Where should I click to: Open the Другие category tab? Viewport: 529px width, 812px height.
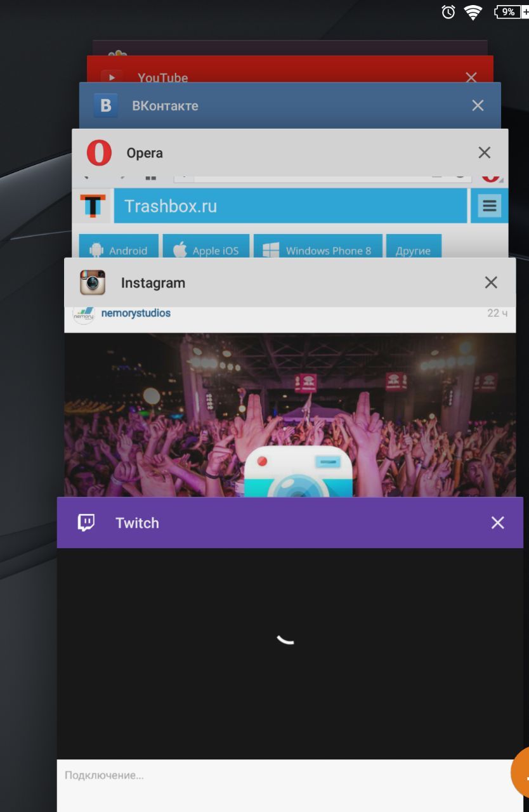pyautogui.click(x=414, y=247)
